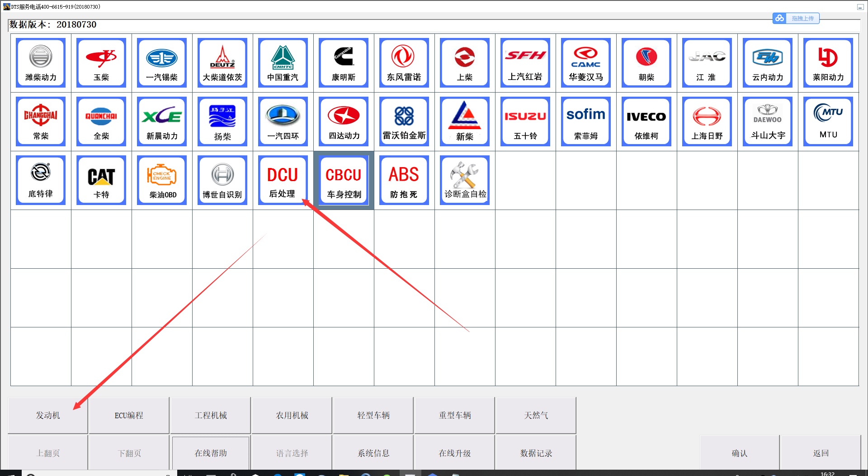Open the 玉柴 engine brand
Viewport: 868px width, 476px height.
[101, 63]
